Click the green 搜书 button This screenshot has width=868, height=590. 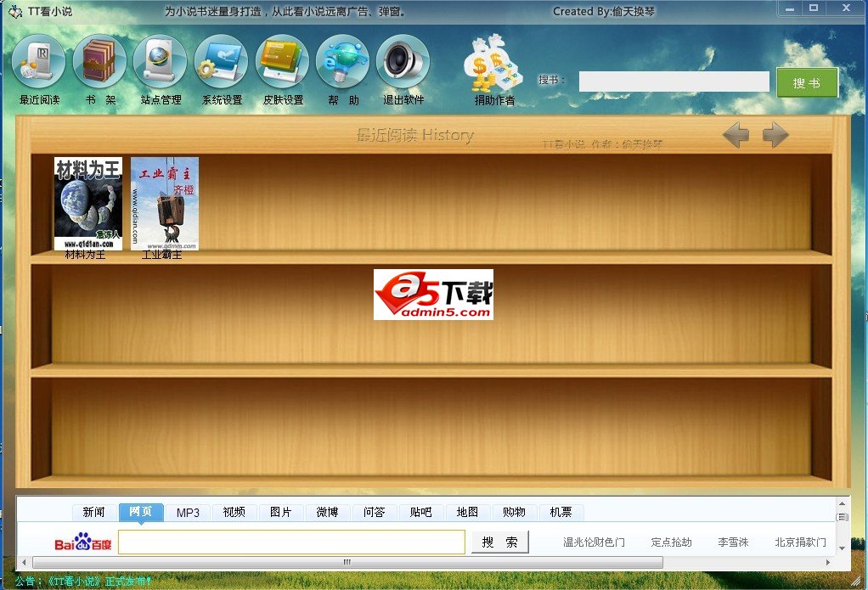807,83
